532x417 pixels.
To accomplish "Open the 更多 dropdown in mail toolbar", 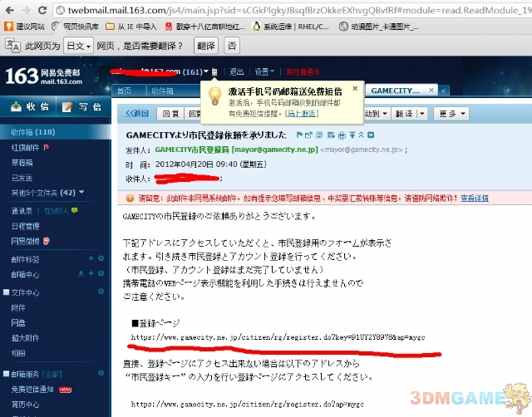I will pos(453,113).
